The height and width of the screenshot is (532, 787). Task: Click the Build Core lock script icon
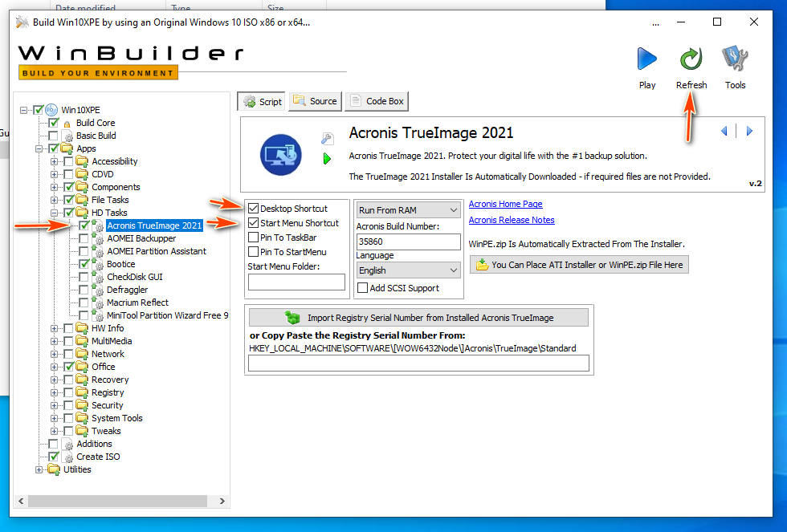coord(67,124)
